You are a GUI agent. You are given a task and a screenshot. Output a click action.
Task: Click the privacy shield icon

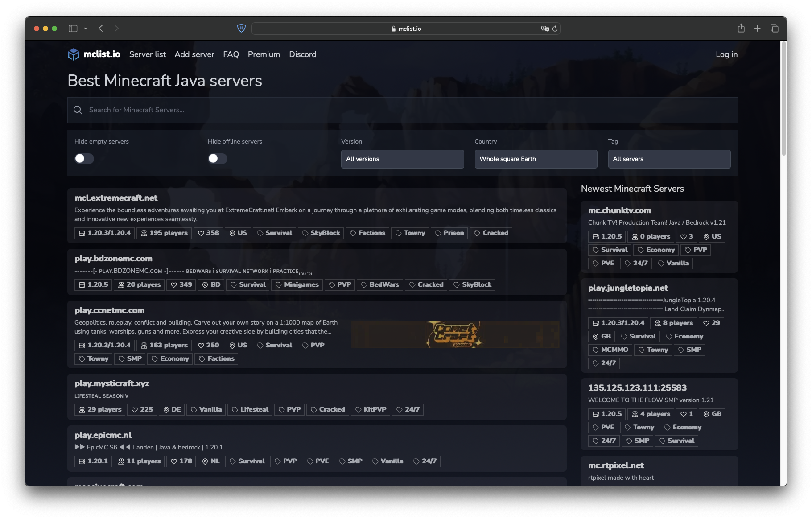(x=241, y=29)
